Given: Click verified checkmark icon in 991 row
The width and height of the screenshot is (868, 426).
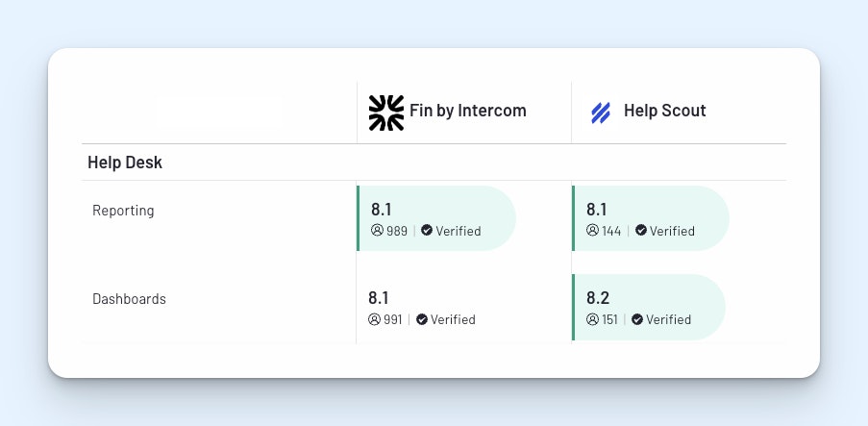Looking at the screenshot, I should (x=422, y=319).
